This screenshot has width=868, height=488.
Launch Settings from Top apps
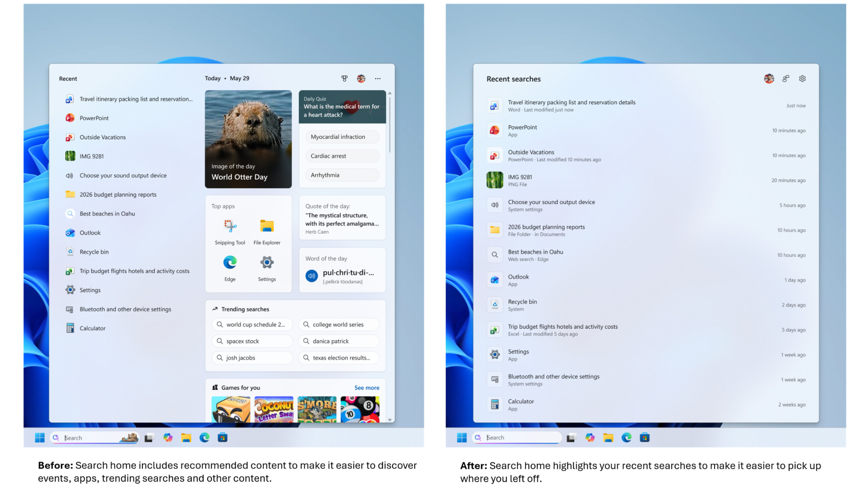pyautogui.click(x=267, y=268)
